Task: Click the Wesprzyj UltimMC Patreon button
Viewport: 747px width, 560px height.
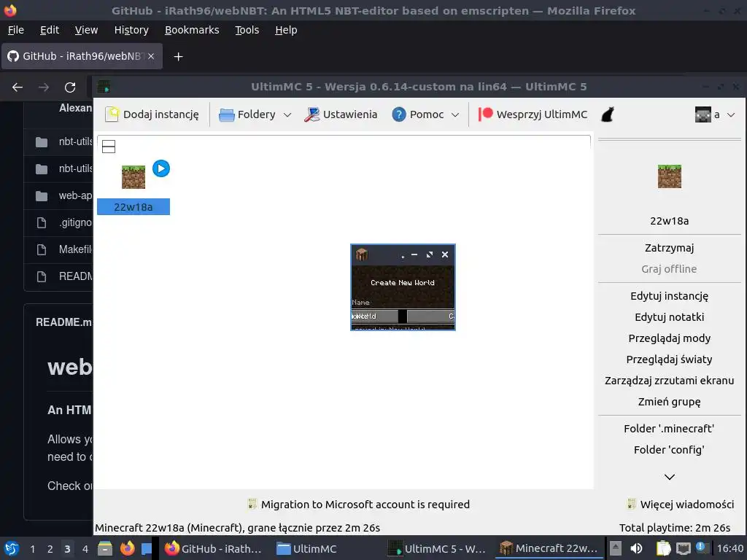Action: [532, 114]
